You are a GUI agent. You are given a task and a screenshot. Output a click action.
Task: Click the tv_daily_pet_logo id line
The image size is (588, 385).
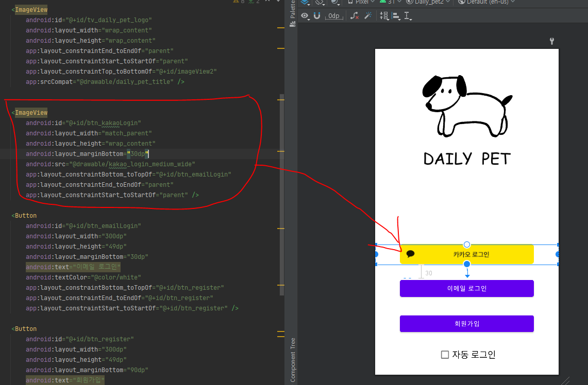(x=89, y=20)
